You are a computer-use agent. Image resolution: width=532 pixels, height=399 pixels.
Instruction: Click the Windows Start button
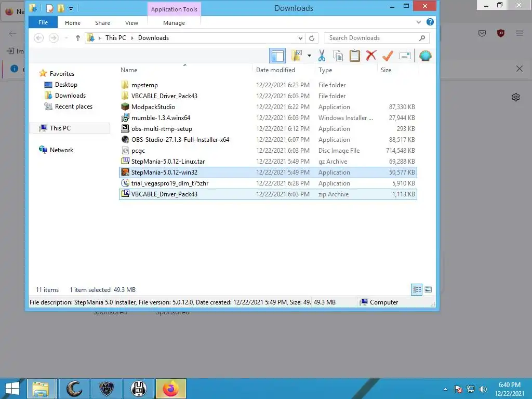(12, 389)
